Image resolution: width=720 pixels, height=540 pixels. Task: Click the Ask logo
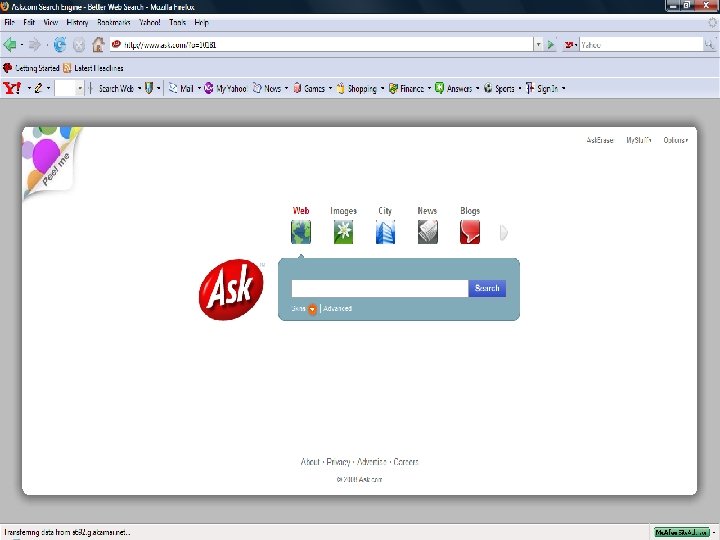point(231,290)
